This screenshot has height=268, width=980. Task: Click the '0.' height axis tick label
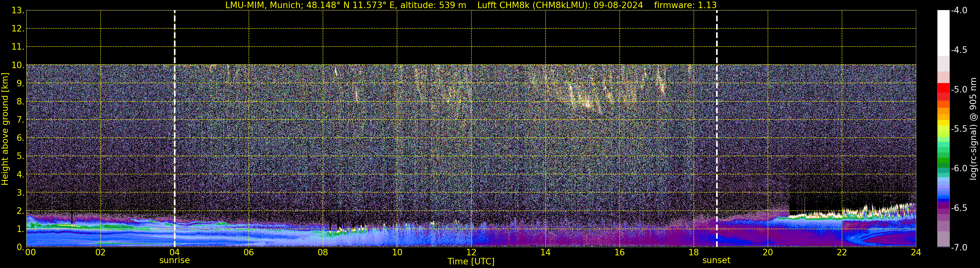point(20,247)
